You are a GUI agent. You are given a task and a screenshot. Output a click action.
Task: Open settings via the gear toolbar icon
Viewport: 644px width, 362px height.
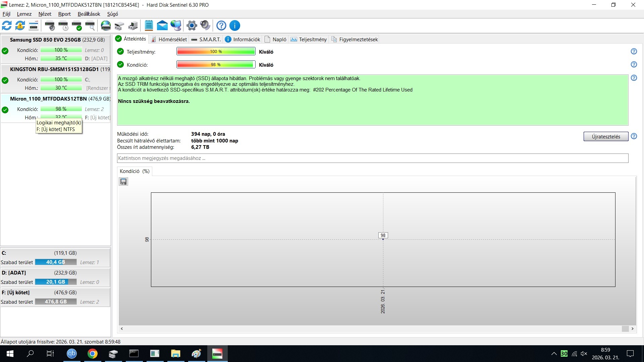pyautogui.click(x=192, y=25)
